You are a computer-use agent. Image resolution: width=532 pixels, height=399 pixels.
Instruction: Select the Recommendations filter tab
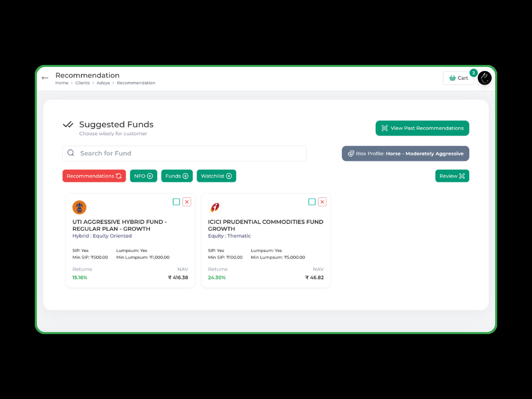94,176
